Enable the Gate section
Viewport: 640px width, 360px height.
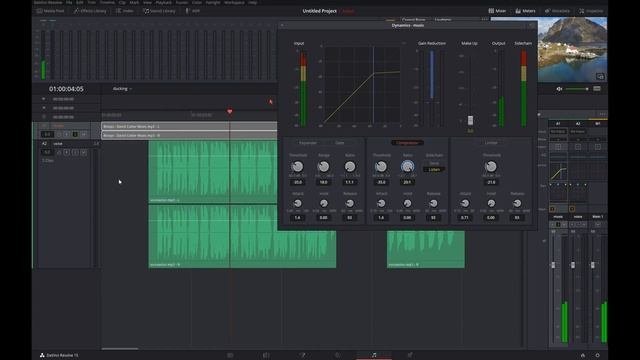coord(340,143)
